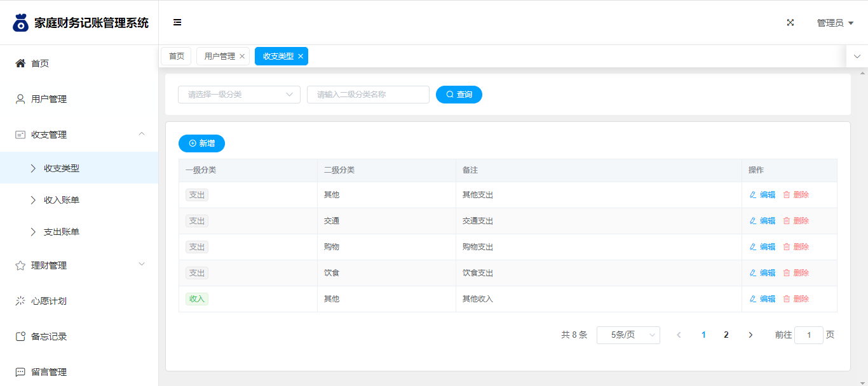Switch to the 首页 tab
The image size is (868, 386).
(x=176, y=57)
